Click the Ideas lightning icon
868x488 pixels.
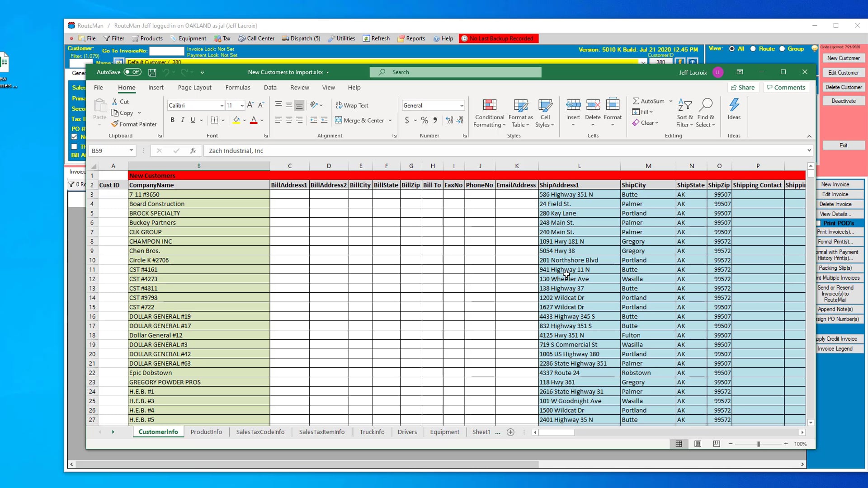[734, 105]
